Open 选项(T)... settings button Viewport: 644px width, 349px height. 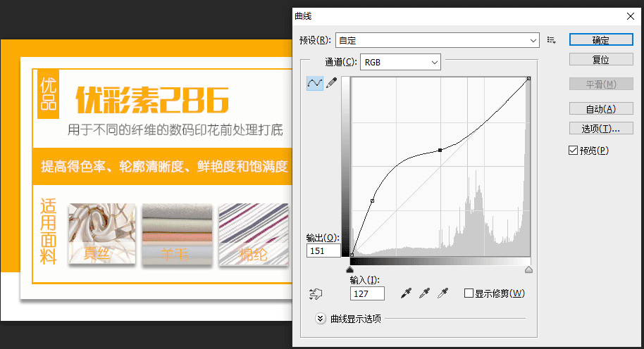pyautogui.click(x=600, y=128)
